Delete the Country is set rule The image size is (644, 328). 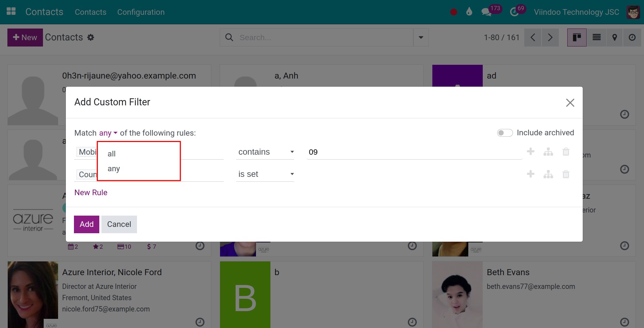click(x=566, y=174)
